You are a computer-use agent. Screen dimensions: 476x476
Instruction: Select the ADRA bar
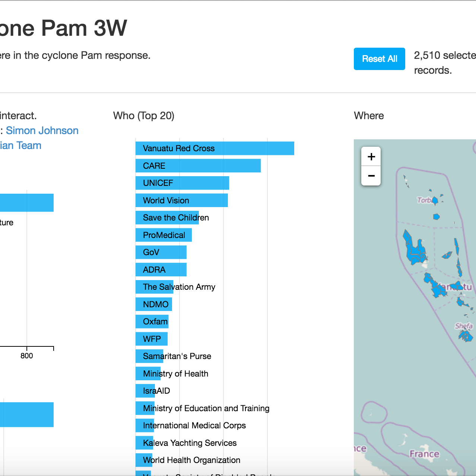click(x=161, y=270)
